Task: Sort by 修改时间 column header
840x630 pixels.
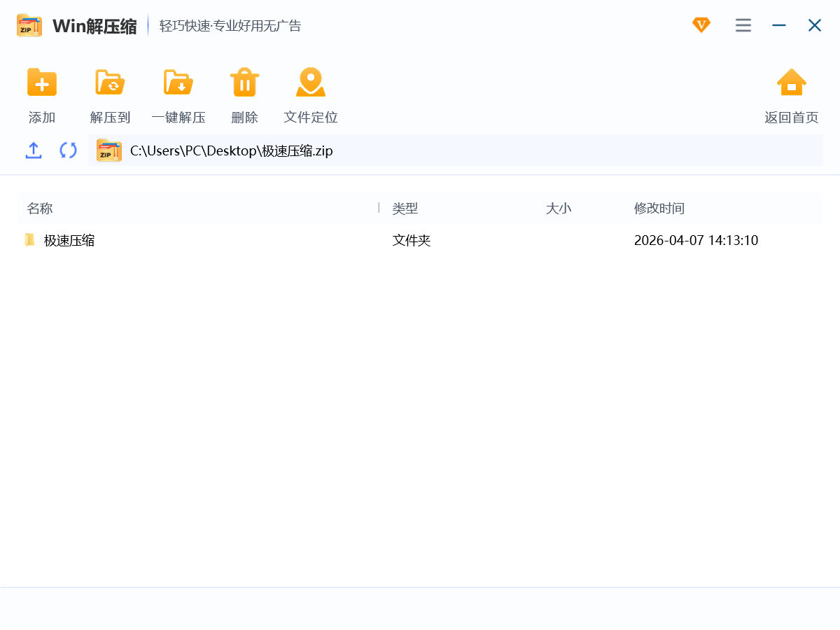Action: [x=659, y=209]
